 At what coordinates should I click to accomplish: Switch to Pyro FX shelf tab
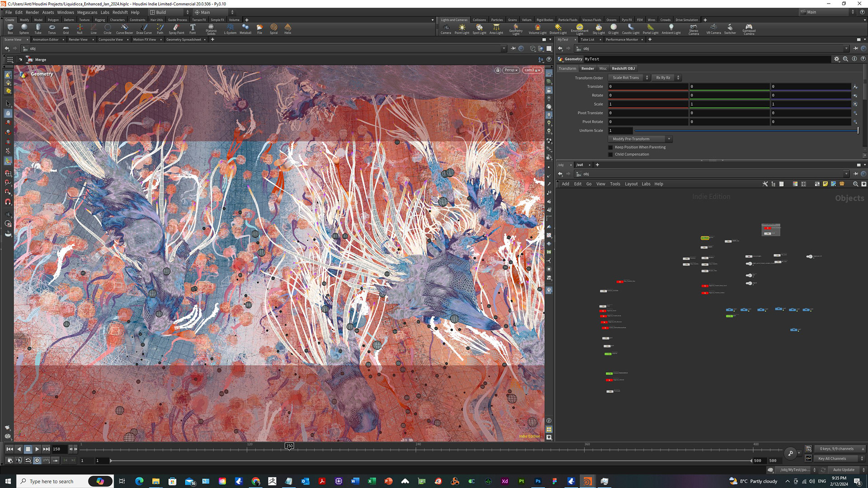[627, 20]
